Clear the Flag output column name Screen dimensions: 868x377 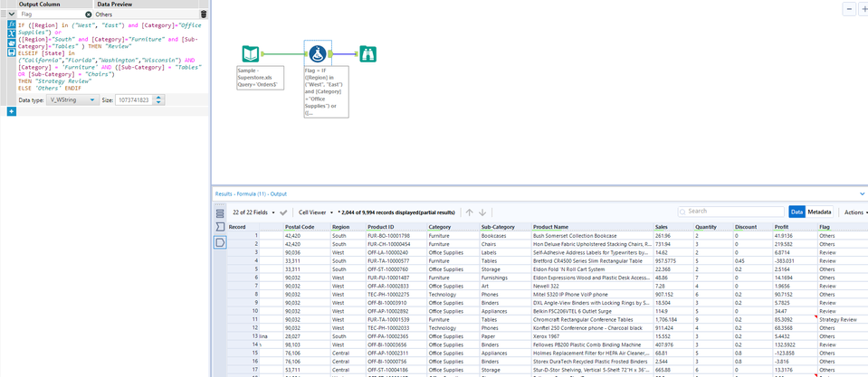88,14
